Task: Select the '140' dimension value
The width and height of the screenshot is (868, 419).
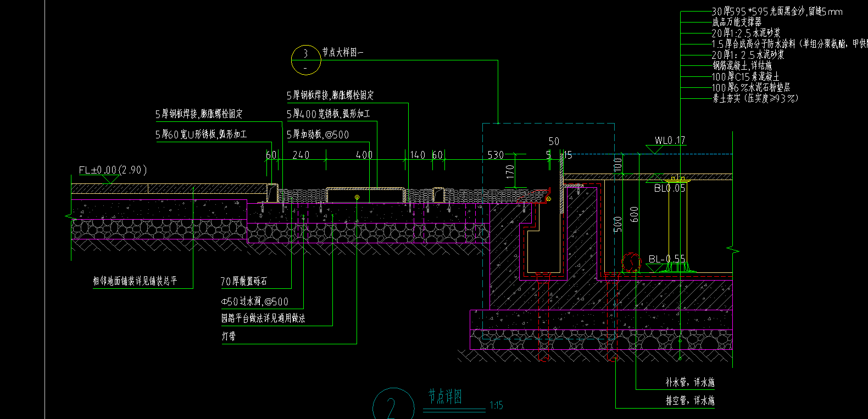Action: pyautogui.click(x=418, y=155)
